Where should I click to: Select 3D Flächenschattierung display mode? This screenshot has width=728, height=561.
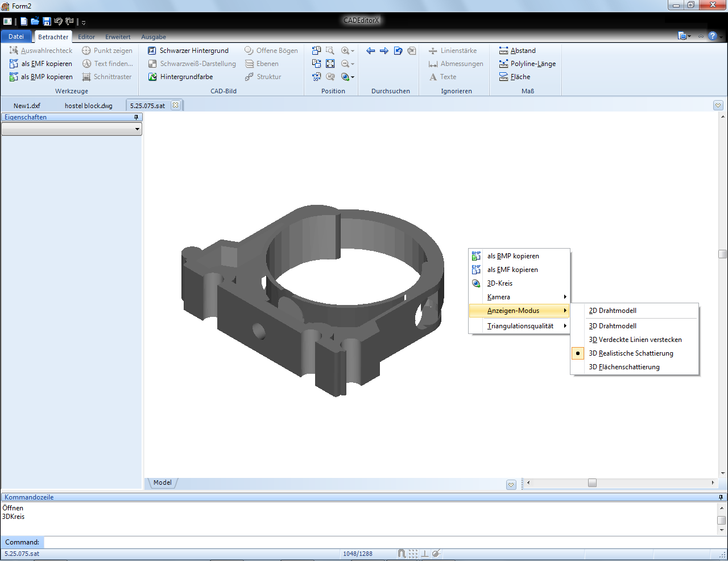click(x=624, y=367)
